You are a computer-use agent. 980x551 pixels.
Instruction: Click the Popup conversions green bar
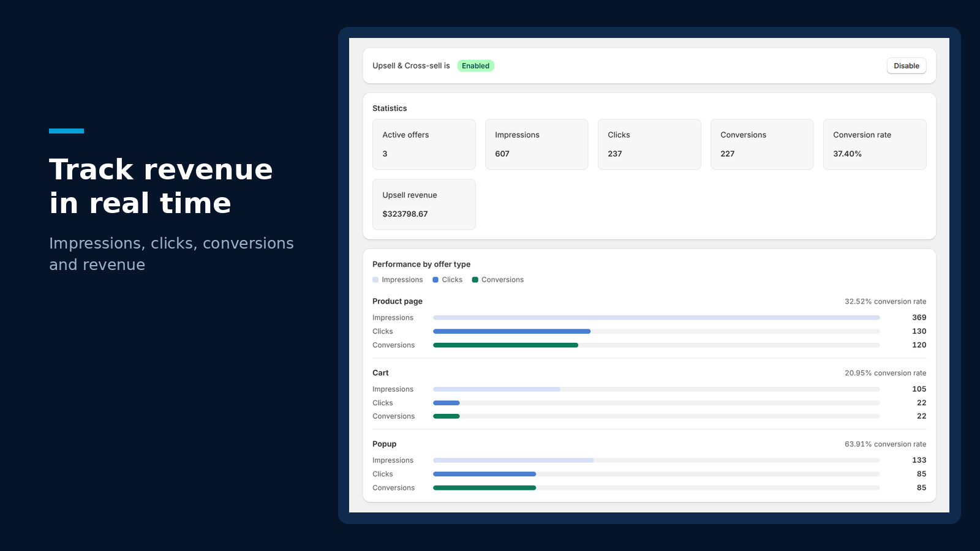[x=484, y=488]
